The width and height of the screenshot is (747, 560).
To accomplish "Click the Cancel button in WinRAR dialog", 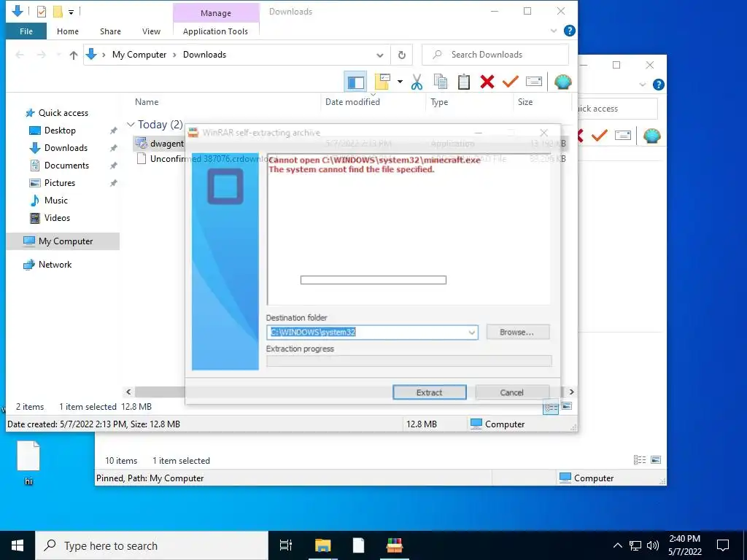I will 511,392.
